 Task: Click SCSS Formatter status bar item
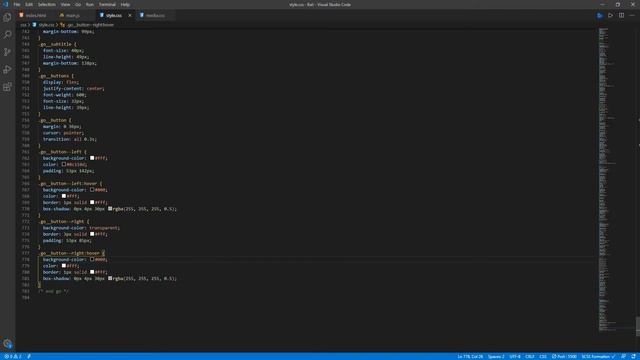(x=598, y=356)
